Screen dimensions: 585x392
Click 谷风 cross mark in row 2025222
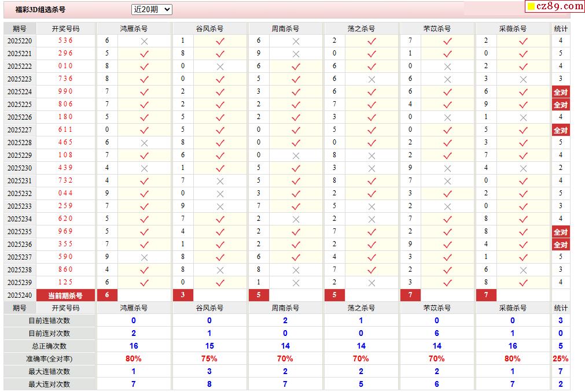220,66
